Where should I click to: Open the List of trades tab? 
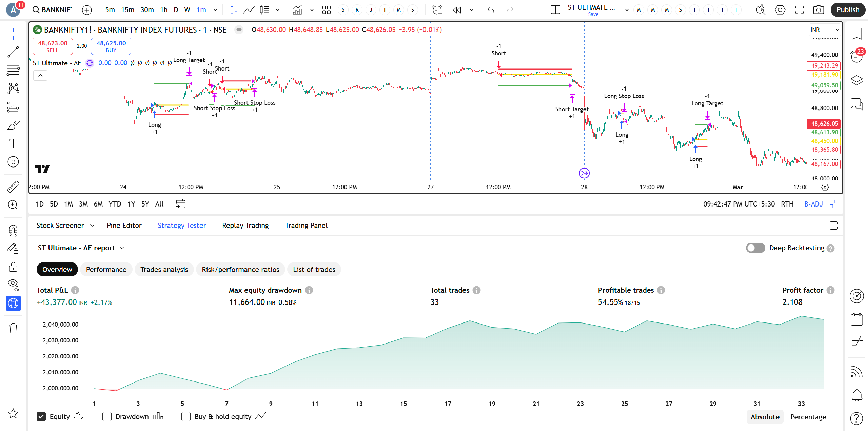tap(314, 270)
